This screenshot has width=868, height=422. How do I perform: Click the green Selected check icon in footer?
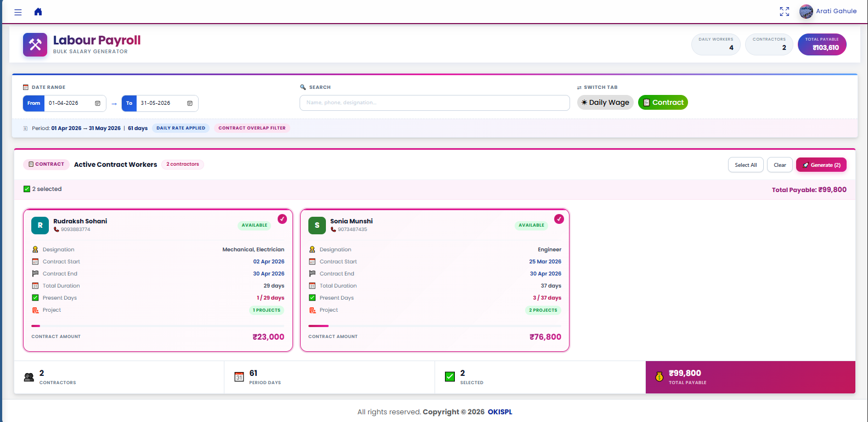tap(450, 376)
